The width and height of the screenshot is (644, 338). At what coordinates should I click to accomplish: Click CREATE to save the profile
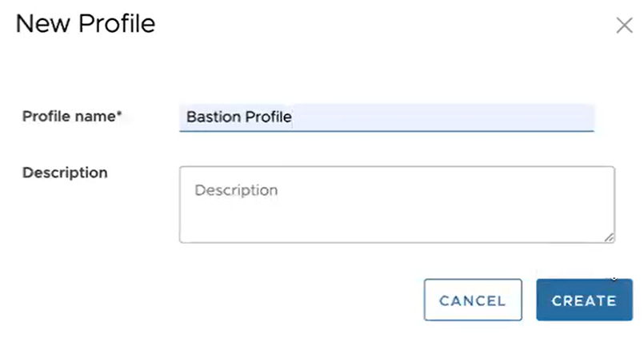(584, 300)
